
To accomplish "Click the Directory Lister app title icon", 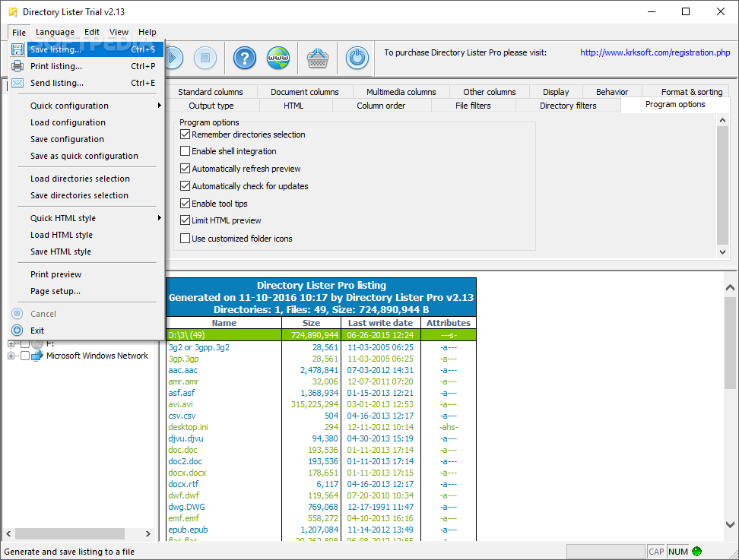I will coord(13,11).
